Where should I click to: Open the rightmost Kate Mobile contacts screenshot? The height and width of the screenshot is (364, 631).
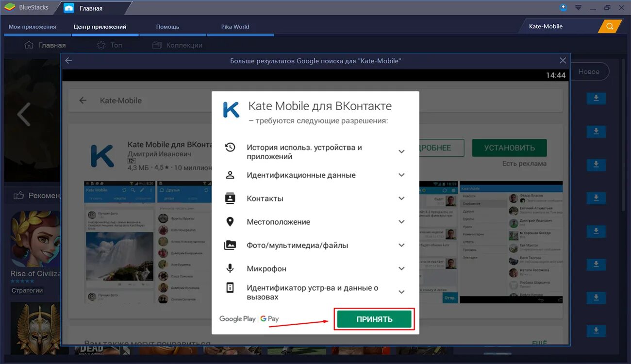[511, 243]
